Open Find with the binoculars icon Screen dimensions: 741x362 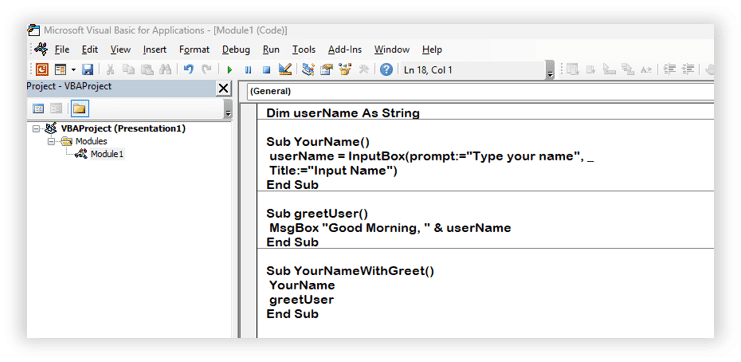point(165,70)
